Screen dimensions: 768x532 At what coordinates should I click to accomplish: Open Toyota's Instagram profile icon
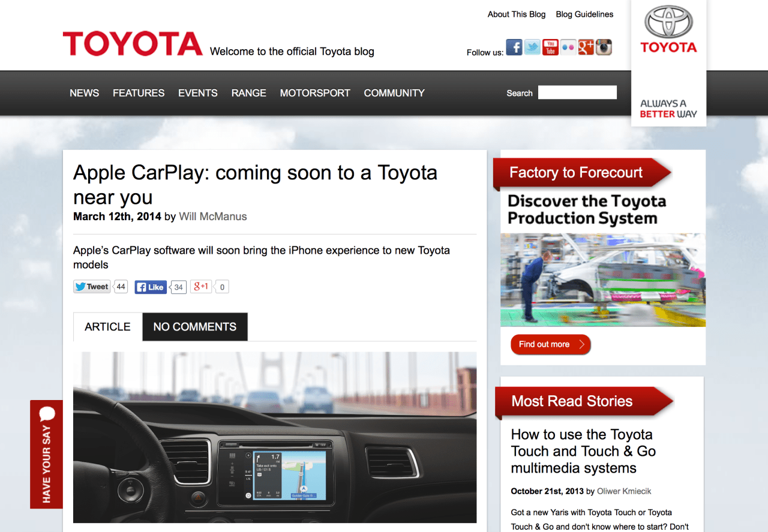point(604,47)
